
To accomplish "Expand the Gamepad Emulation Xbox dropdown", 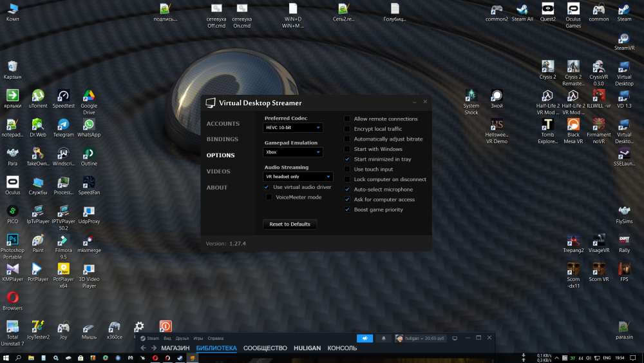I will point(293,152).
